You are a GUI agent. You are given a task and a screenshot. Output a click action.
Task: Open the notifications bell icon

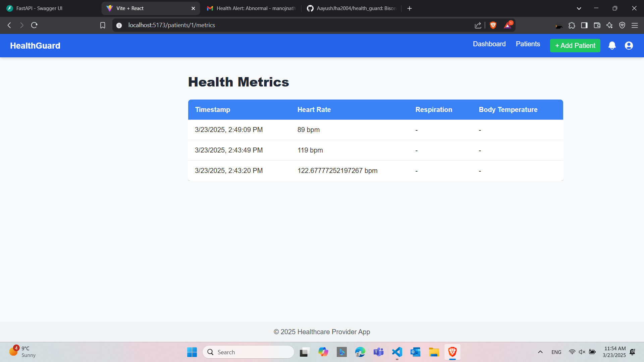tap(612, 46)
